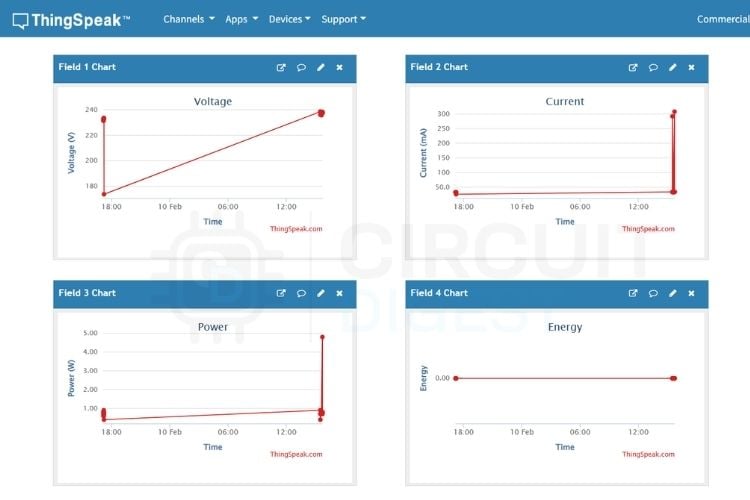750x500 pixels.
Task: Open Field 1 Chart in new window
Action: coord(281,67)
